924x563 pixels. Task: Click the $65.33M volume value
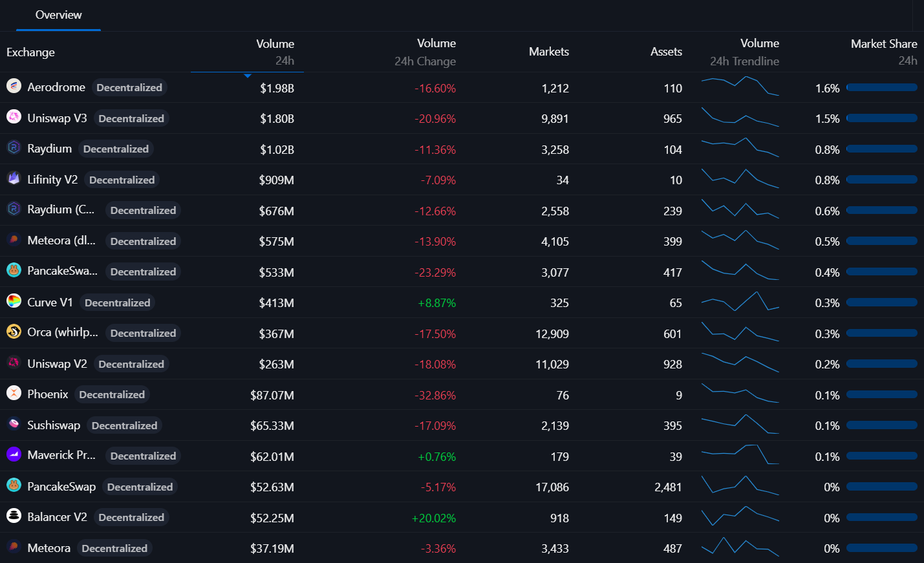pyautogui.click(x=272, y=426)
